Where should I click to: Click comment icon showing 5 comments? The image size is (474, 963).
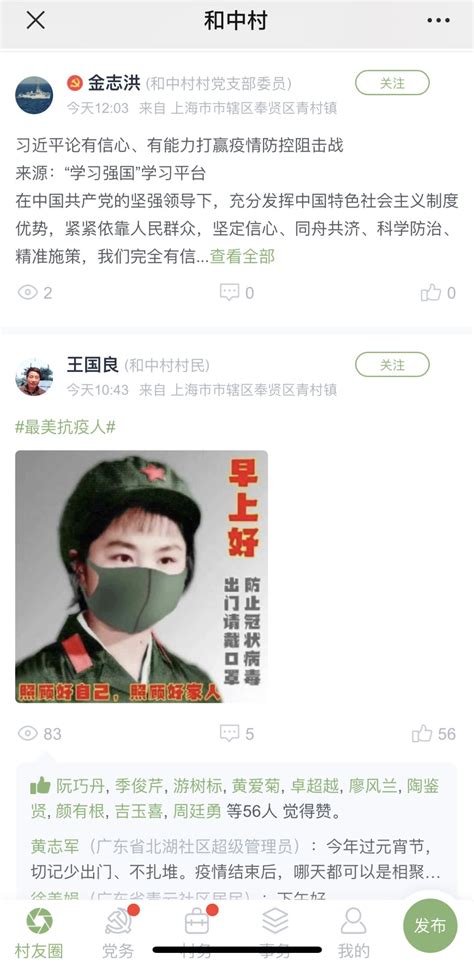point(230,733)
